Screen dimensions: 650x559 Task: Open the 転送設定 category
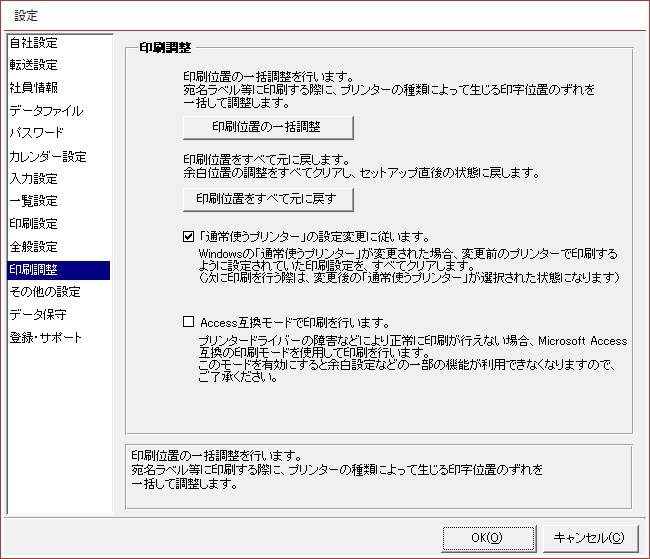tap(34, 65)
